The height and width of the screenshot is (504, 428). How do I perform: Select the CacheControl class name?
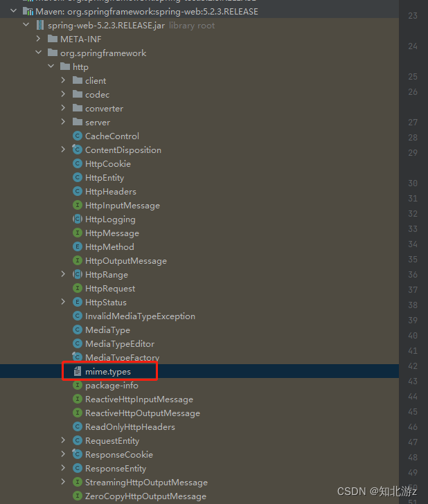112,136
